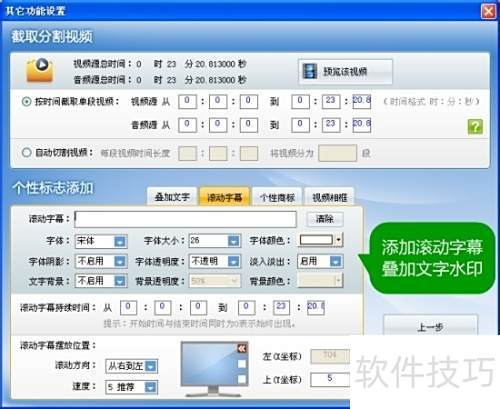Open the 字体阴影 shadow dropdown

click(x=120, y=261)
